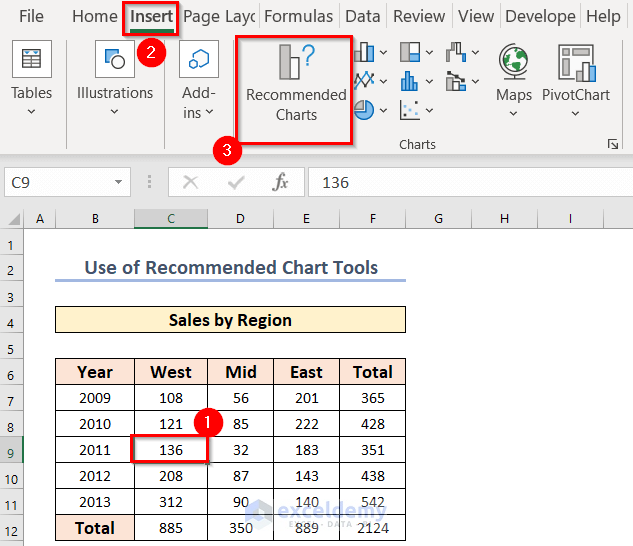Viewport: 633px width, 546px height.
Task: Select the bold Total row label
Action: click(95, 528)
